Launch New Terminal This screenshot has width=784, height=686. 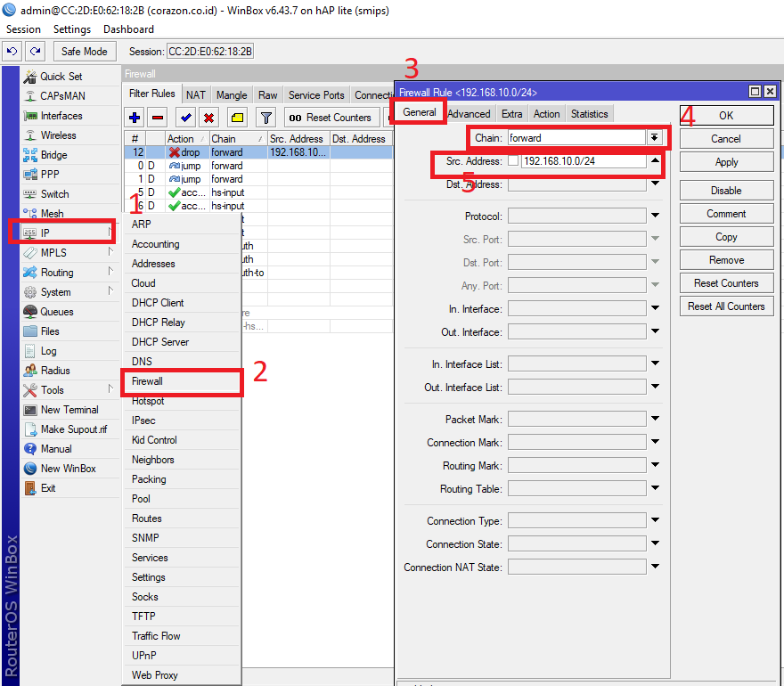[x=69, y=410]
